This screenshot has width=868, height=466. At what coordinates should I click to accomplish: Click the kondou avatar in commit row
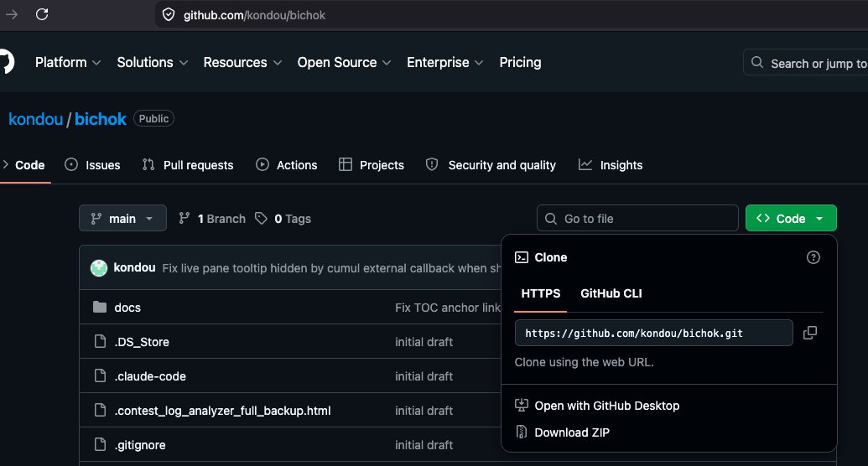pyautogui.click(x=98, y=268)
